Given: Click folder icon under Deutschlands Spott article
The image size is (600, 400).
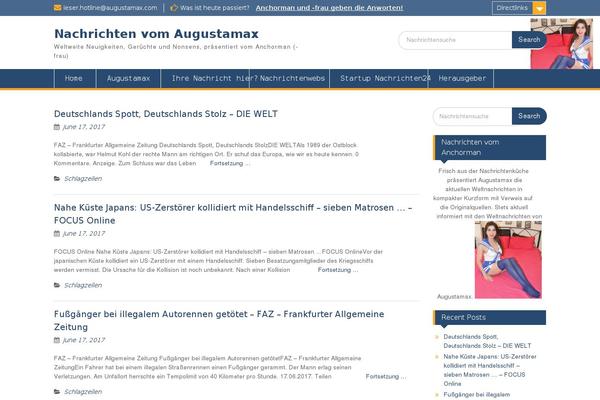Looking at the screenshot, I should coord(57,179).
